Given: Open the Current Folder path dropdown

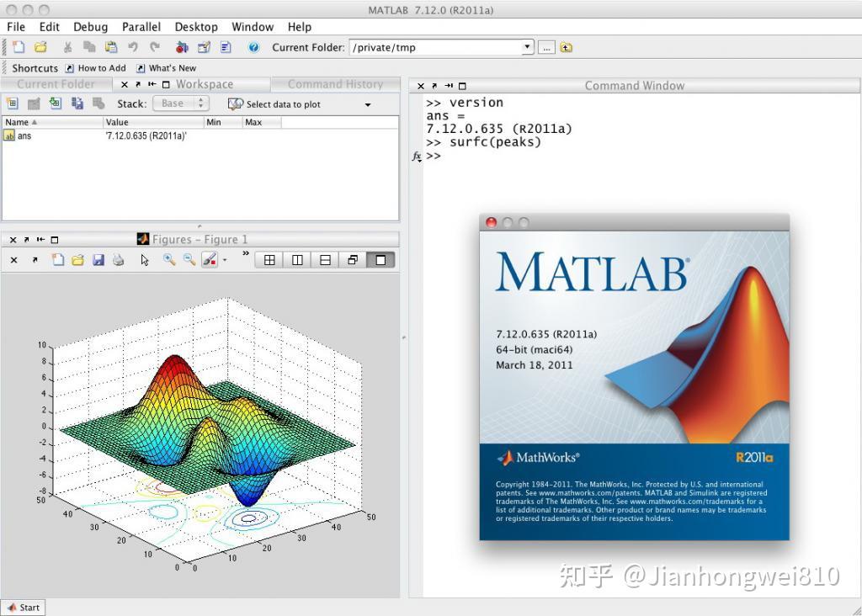Looking at the screenshot, I should tap(526, 47).
